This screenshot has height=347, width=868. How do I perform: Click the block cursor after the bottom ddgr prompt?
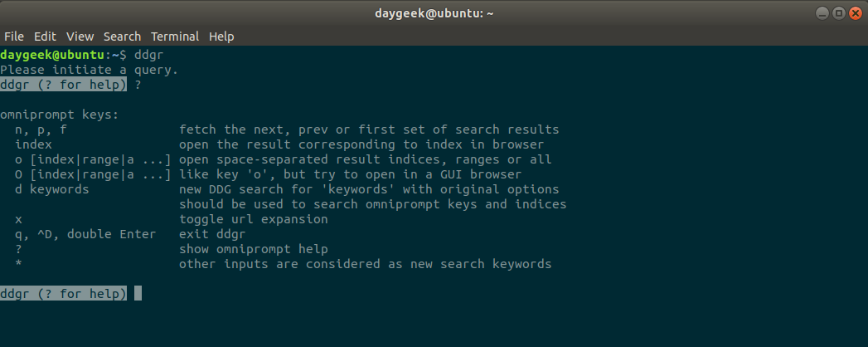[x=138, y=294]
